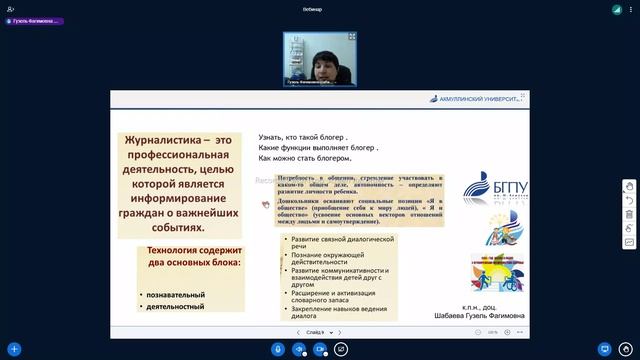Viewport: 640px width, 360px height.
Task: Go to the next slide
Action: [x=340, y=332]
